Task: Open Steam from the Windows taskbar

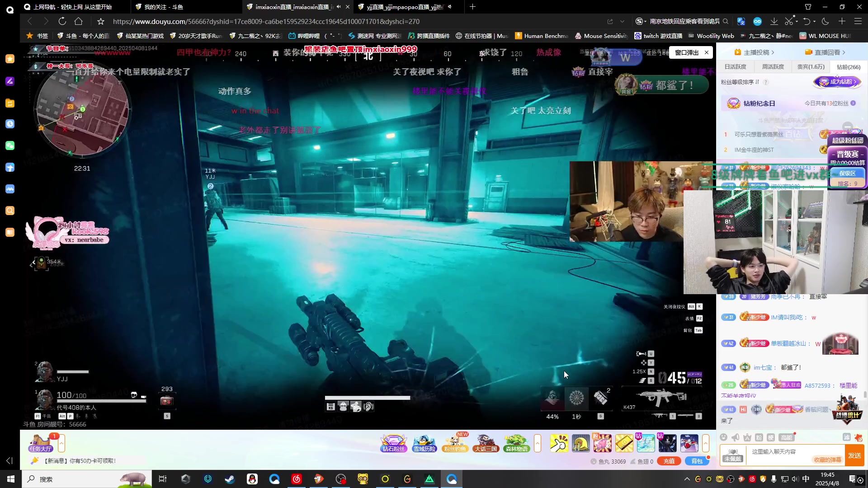Action: [x=230, y=479]
